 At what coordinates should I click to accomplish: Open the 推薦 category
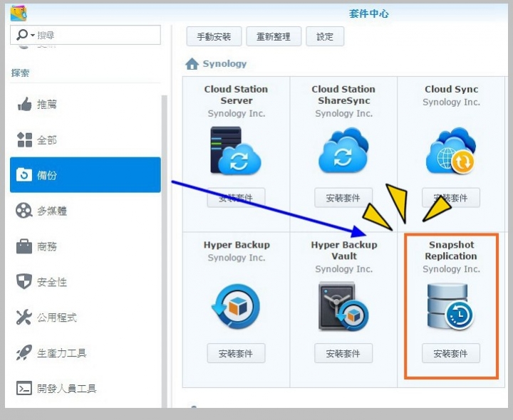click(85, 105)
